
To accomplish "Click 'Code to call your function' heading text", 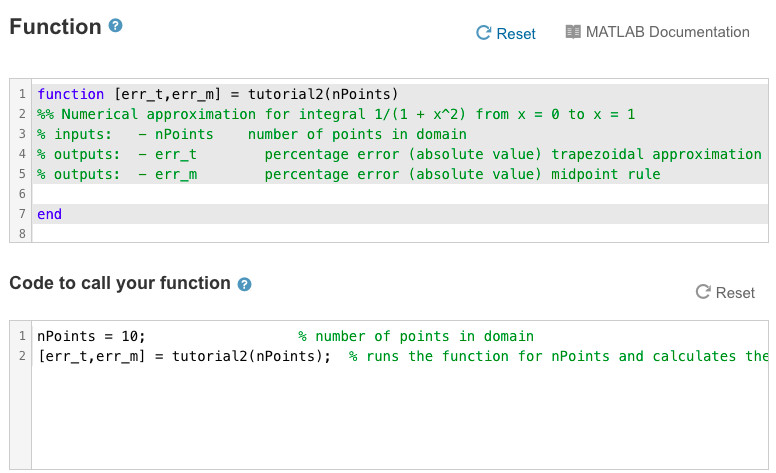I will (120, 283).
